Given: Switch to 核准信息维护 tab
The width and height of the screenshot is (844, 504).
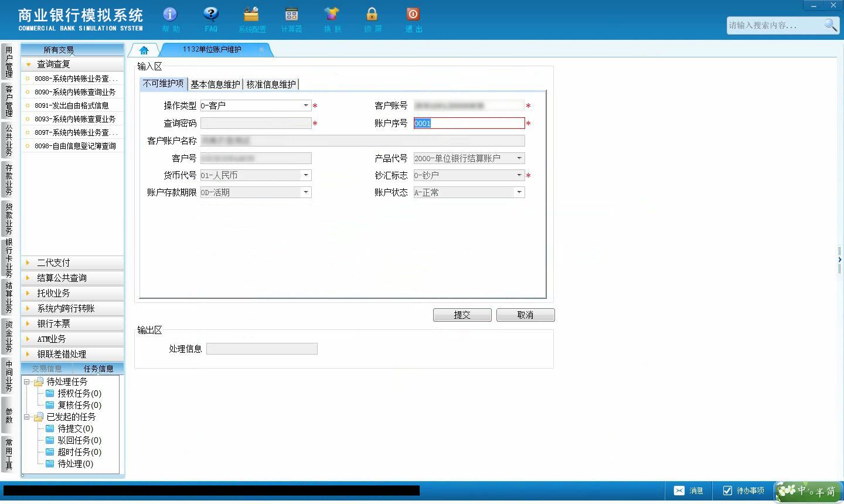Looking at the screenshot, I should click(271, 84).
